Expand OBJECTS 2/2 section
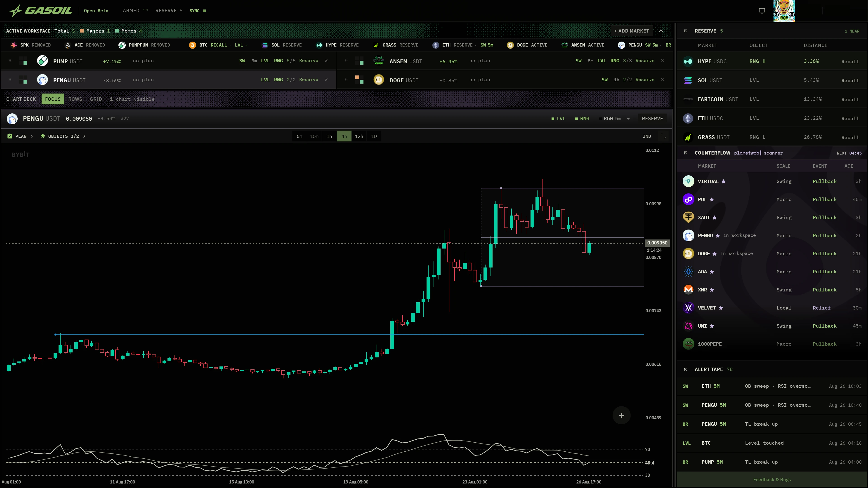 pyautogui.click(x=63, y=136)
